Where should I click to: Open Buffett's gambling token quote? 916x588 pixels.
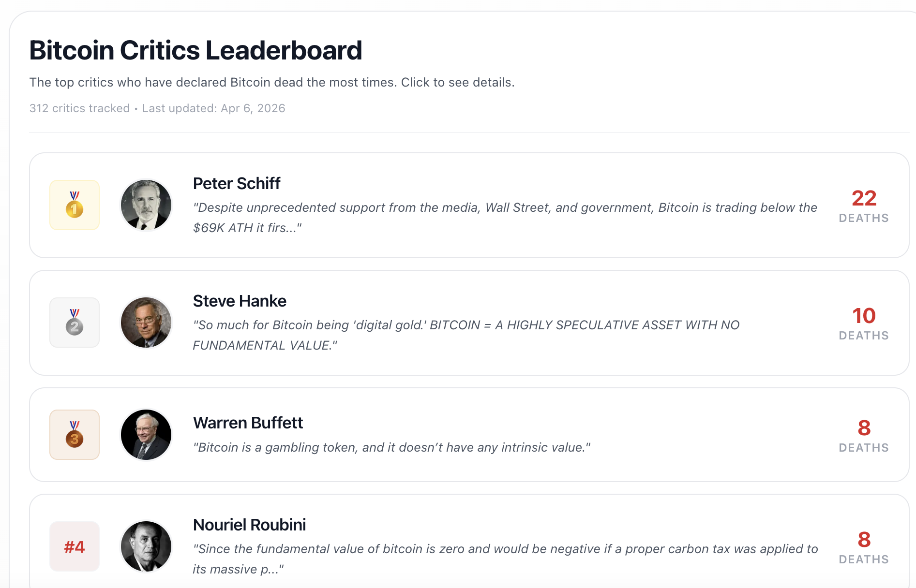[x=391, y=448]
